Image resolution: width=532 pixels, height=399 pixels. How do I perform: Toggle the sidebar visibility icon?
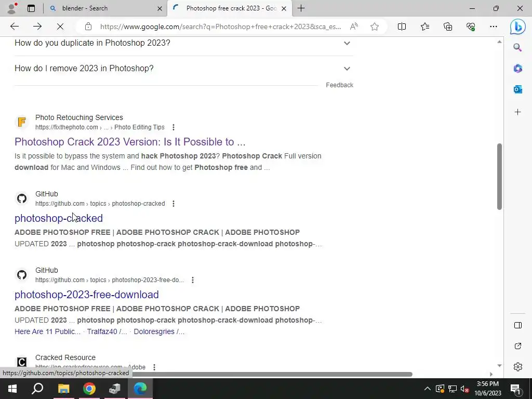(x=518, y=325)
